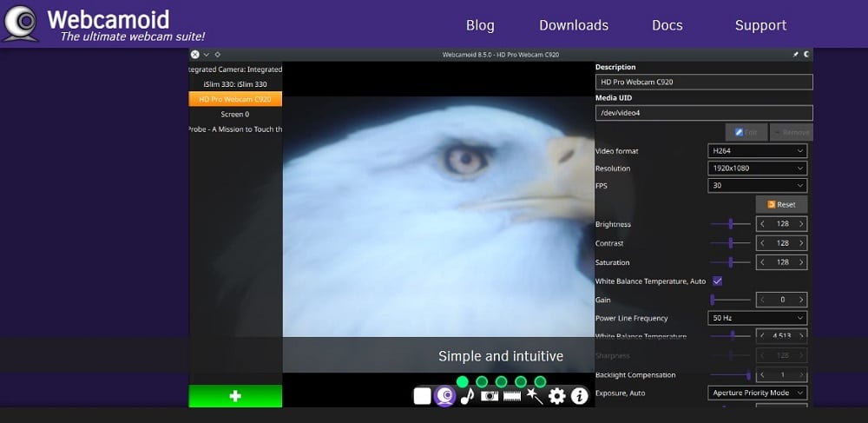Screen dimensions: 868x423
Task: Select the Integrated Camera source
Action: point(235,69)
